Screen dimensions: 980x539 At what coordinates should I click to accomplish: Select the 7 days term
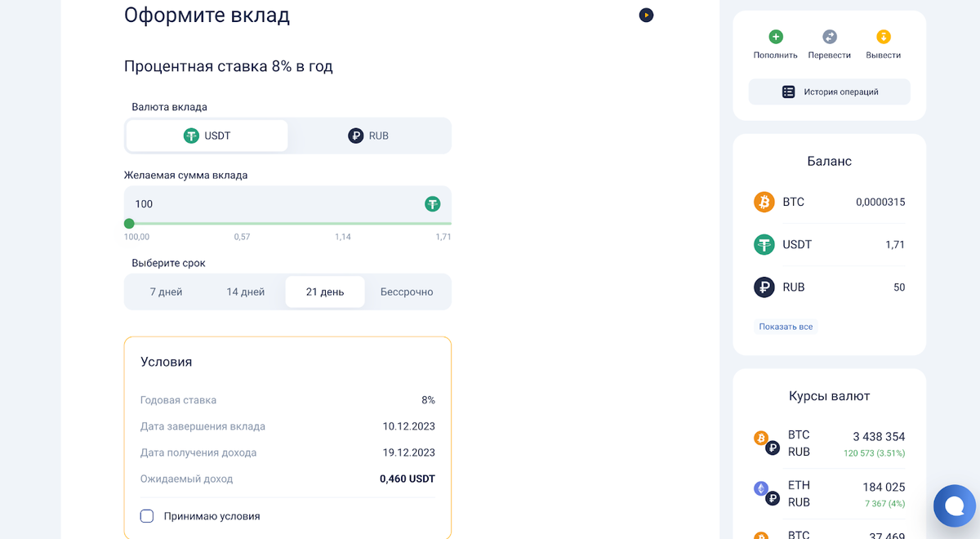pos(166,292)
